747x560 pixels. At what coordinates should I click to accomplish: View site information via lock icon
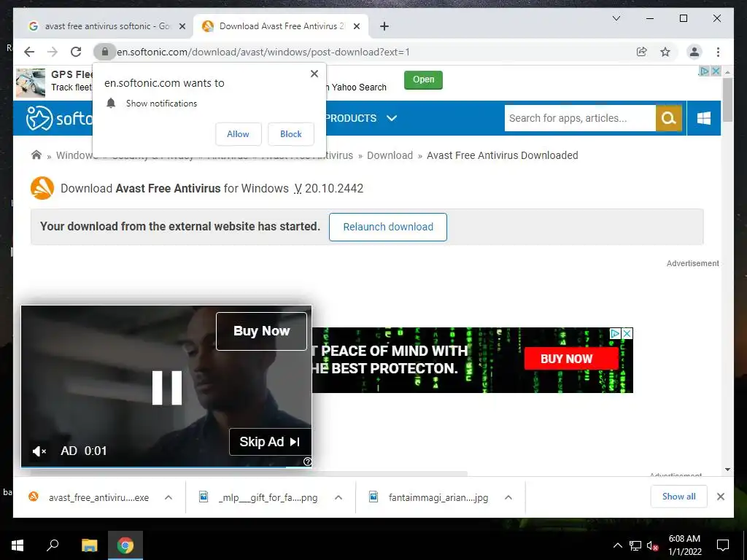point(105,52)
